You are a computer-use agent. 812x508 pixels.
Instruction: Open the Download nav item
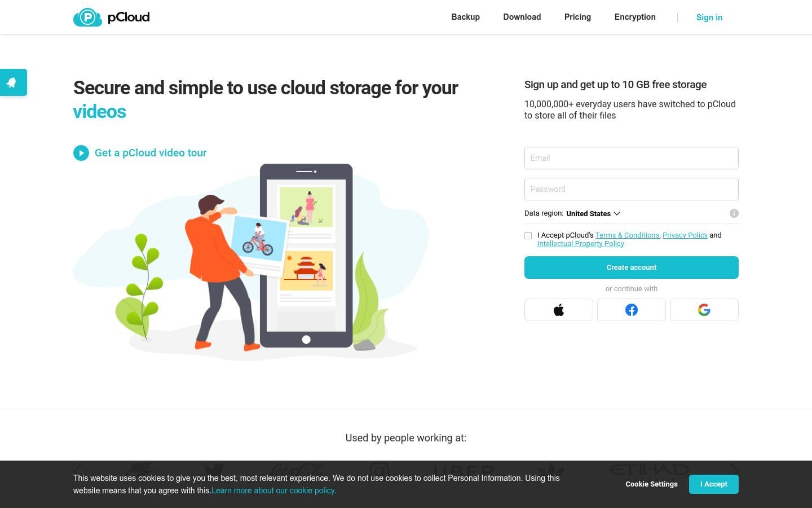522,17
